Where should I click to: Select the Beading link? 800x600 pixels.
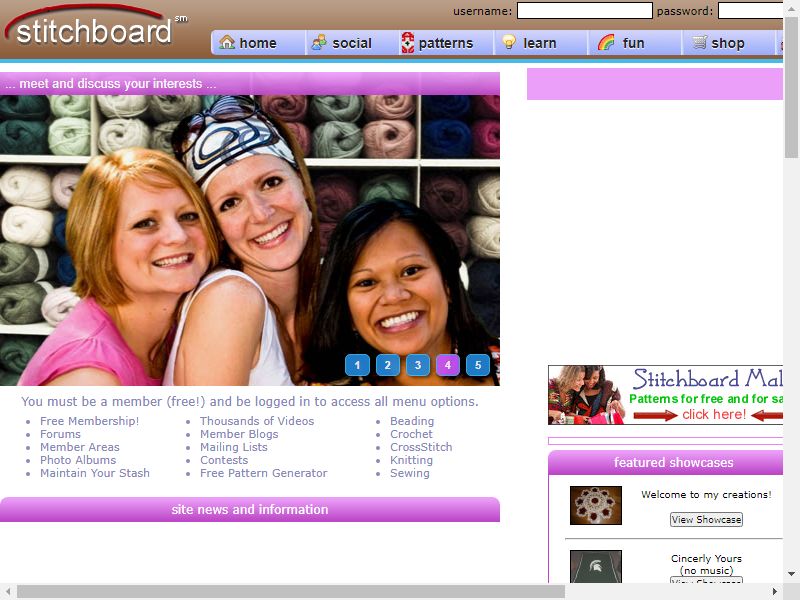pos(412,421)
